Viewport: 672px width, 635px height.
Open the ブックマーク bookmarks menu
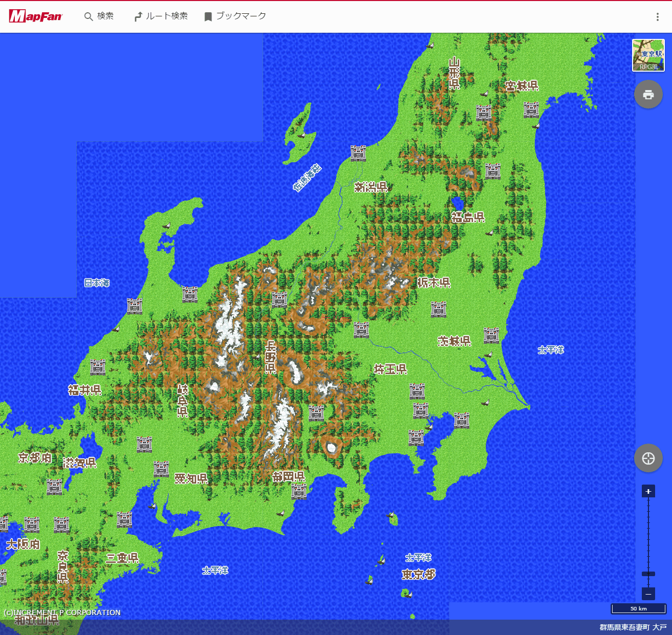click(235, 16)
